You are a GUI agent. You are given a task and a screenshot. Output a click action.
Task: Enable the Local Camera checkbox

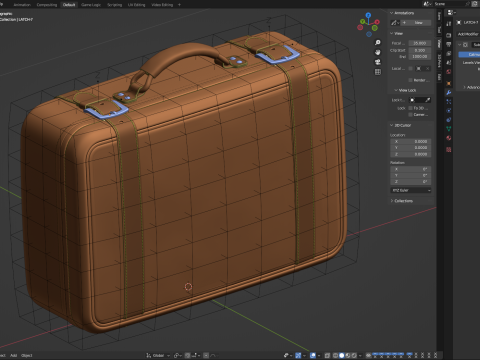[411, 68]
